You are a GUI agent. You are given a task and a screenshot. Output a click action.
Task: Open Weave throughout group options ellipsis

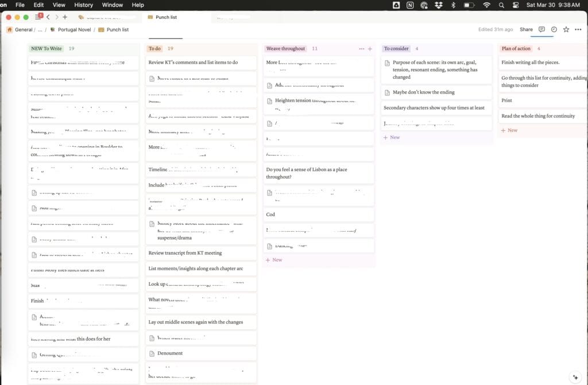click(361, 49)
